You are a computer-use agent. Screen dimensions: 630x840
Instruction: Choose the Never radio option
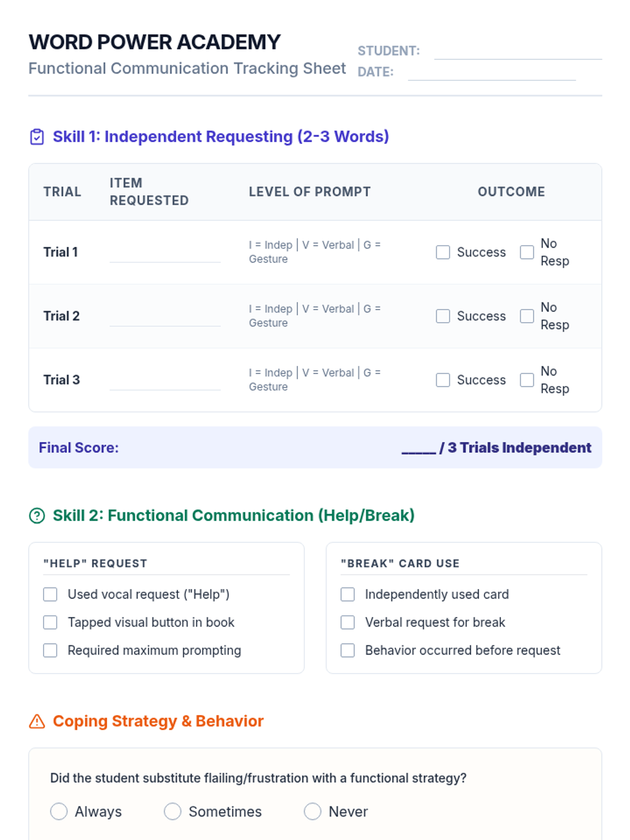click(x=312, y=812)
